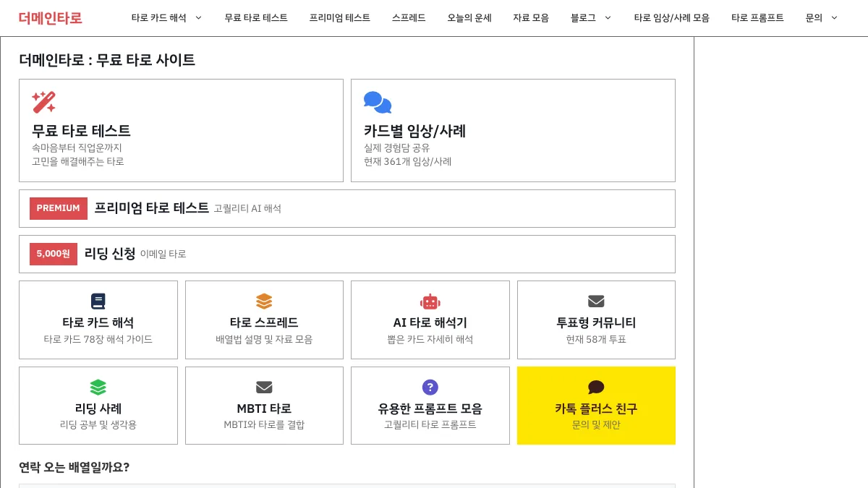Image resolution: width=868 pixels, height=488 pixels.
Task: Open the 투표형 커뮤니티 card title
Action: pos(596,322)
